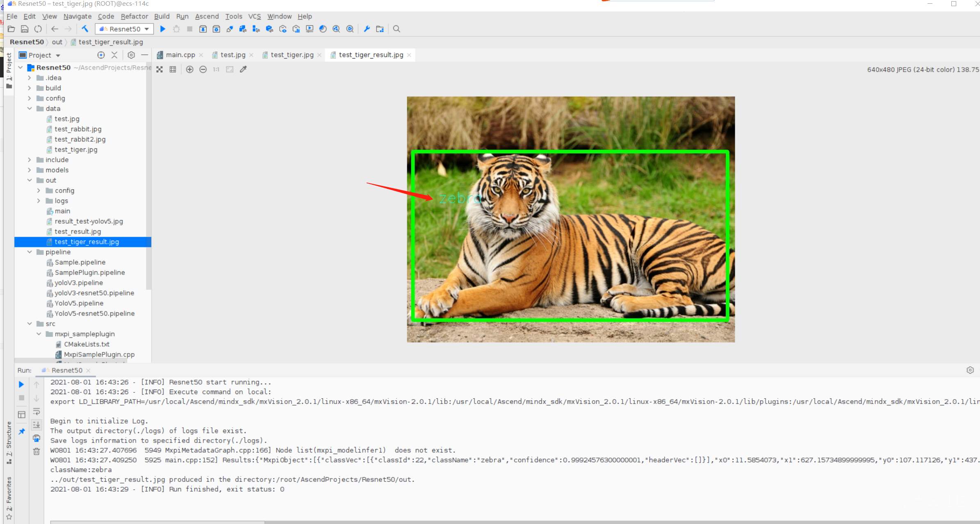The image size is (980, 524).
Task: Open the Structure tool window button
Action: pyautogui.click(x=9, y=442)
